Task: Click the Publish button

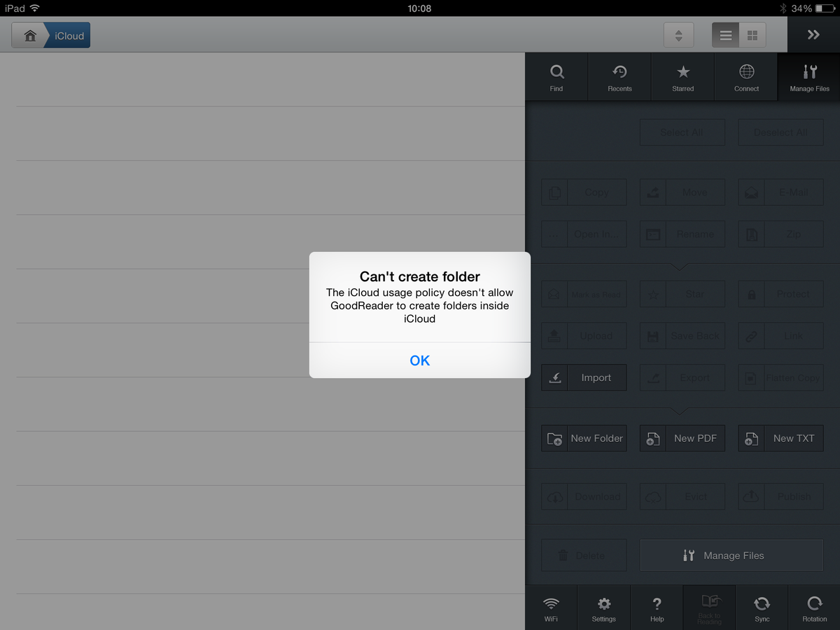Action: coord(781,496)
